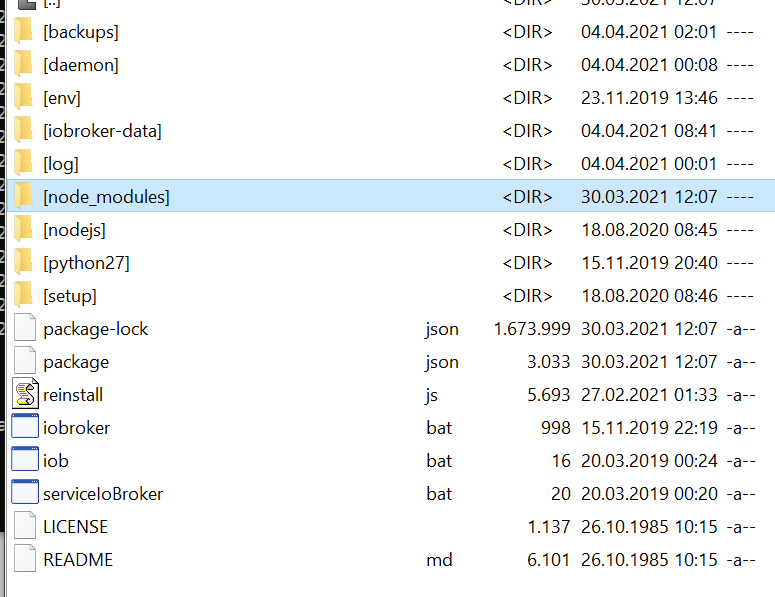Select the [iobroker-data] folder name

[102, 131]
